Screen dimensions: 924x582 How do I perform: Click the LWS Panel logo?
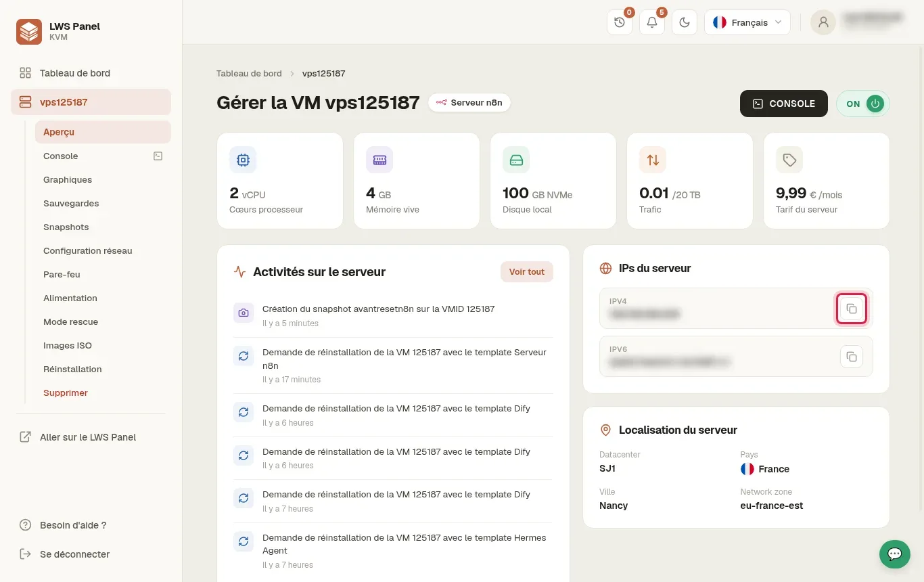click(x=29, y=32)
